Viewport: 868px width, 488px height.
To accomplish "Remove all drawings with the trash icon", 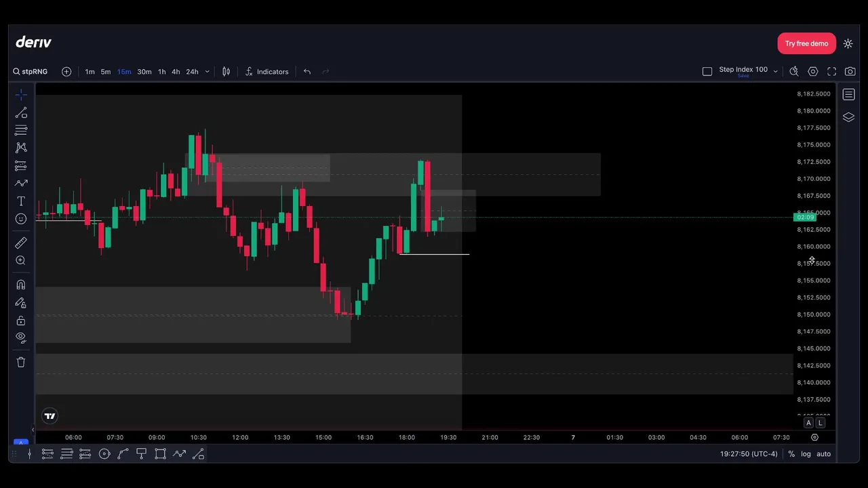I will 21,362.
